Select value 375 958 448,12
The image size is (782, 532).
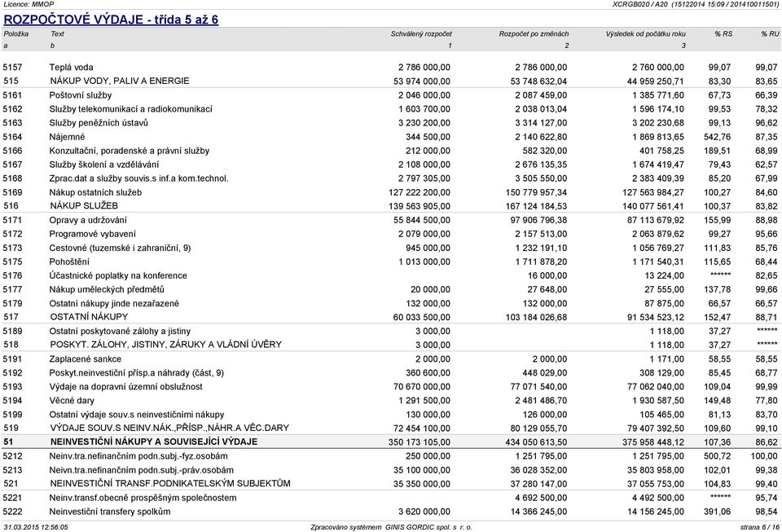pos(653,442)
